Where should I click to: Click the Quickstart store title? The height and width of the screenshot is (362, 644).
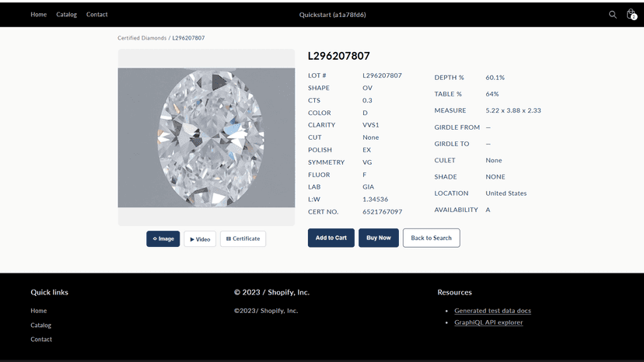332,15
